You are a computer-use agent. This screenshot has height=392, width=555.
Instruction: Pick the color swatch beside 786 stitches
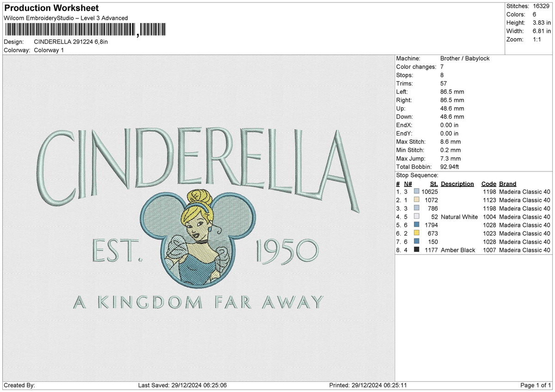417,208
